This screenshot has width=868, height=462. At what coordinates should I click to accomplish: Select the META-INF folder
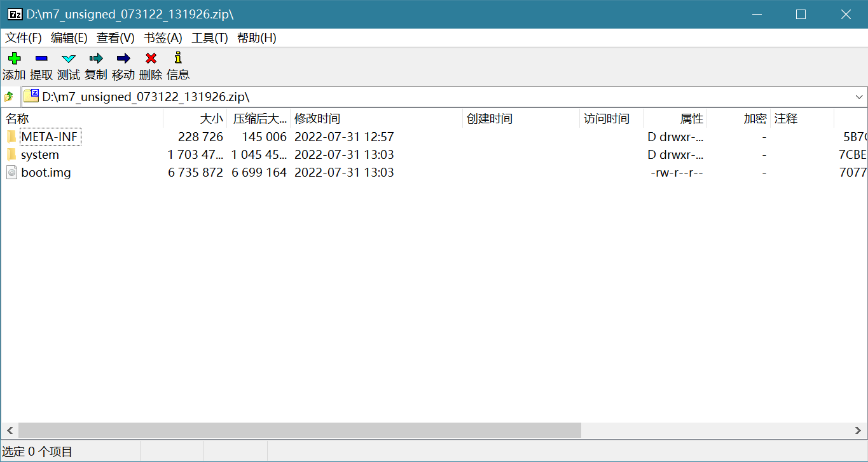[x=49, y=137]
